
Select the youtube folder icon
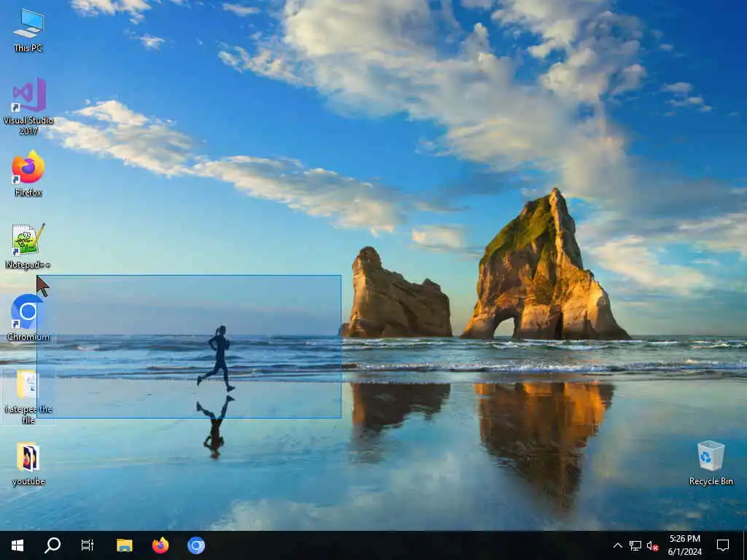pos(28,464)
